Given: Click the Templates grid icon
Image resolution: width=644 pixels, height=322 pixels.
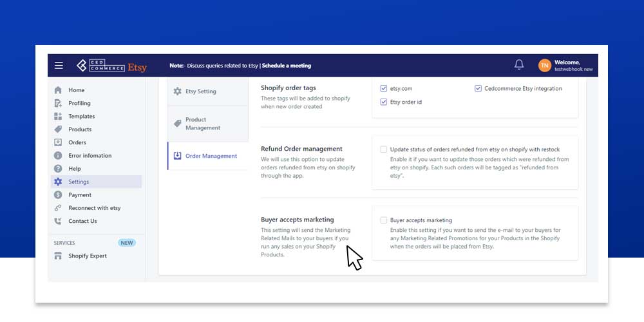Looking at the screenshot, I should pos(58,116).
